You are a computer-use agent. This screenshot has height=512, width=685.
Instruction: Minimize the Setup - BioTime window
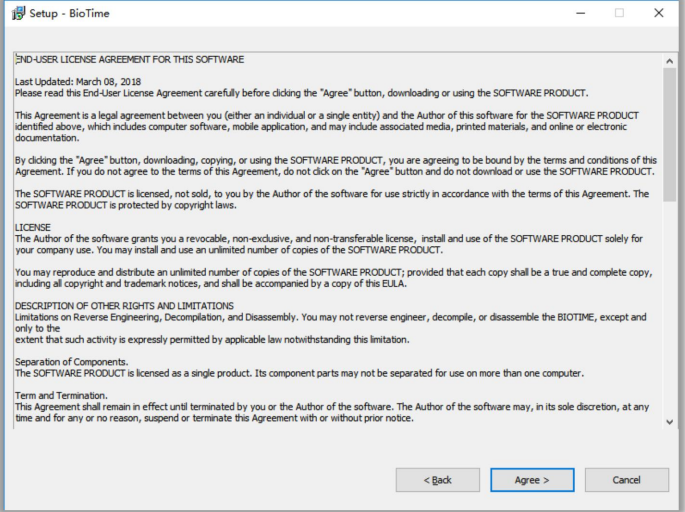click(580, 13)
